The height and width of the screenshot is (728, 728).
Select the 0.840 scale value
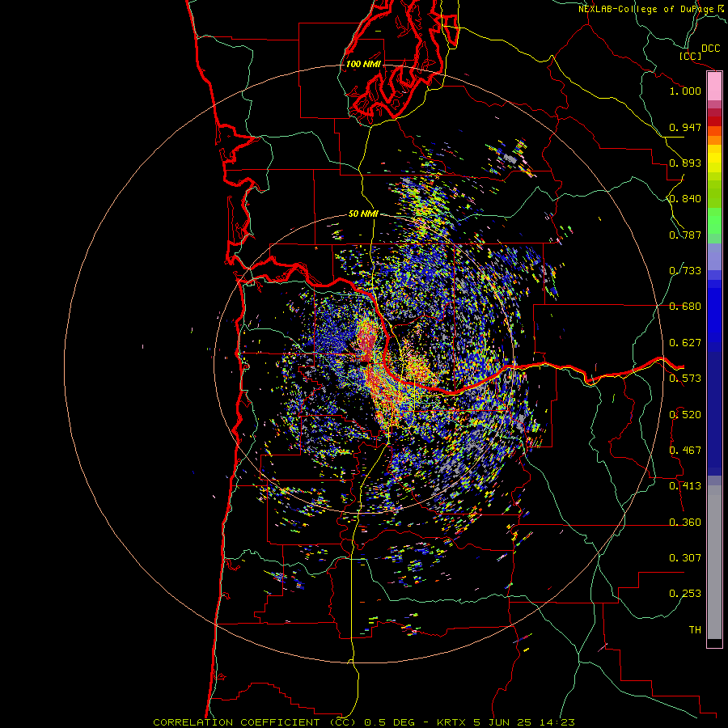pyautogui.click(x=685, y=199)
